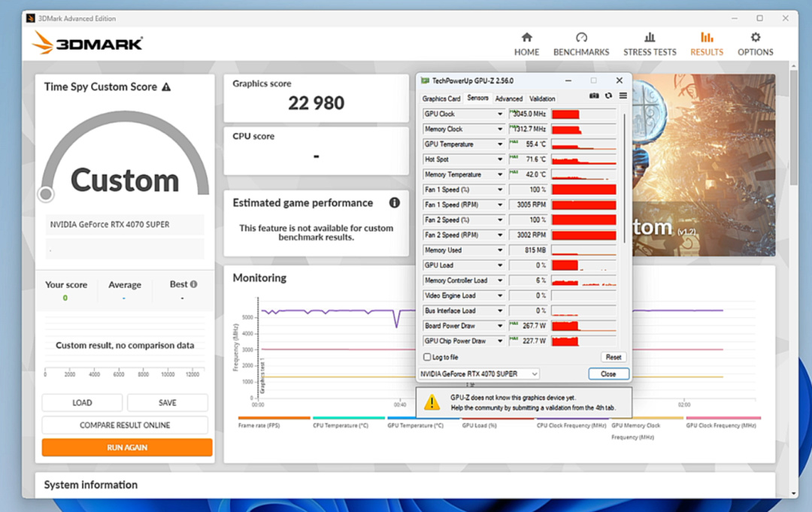
Task: Open the Video Engine Load dropdown
Action: coord(500,295)
